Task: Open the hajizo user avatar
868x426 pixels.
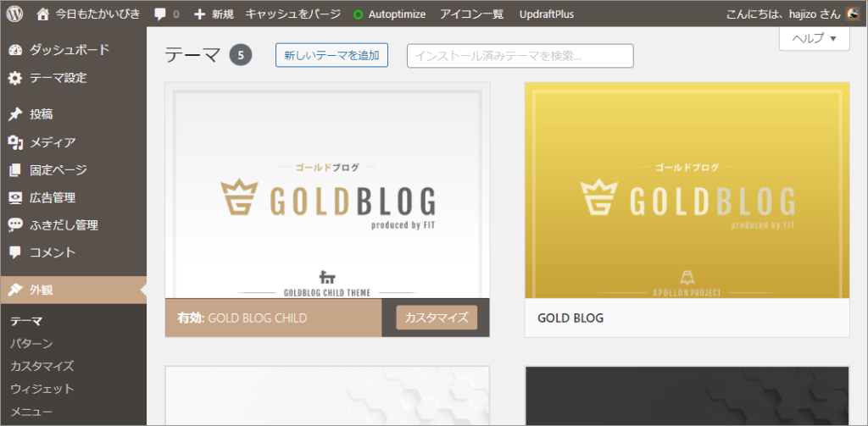Action: point(853,14)
